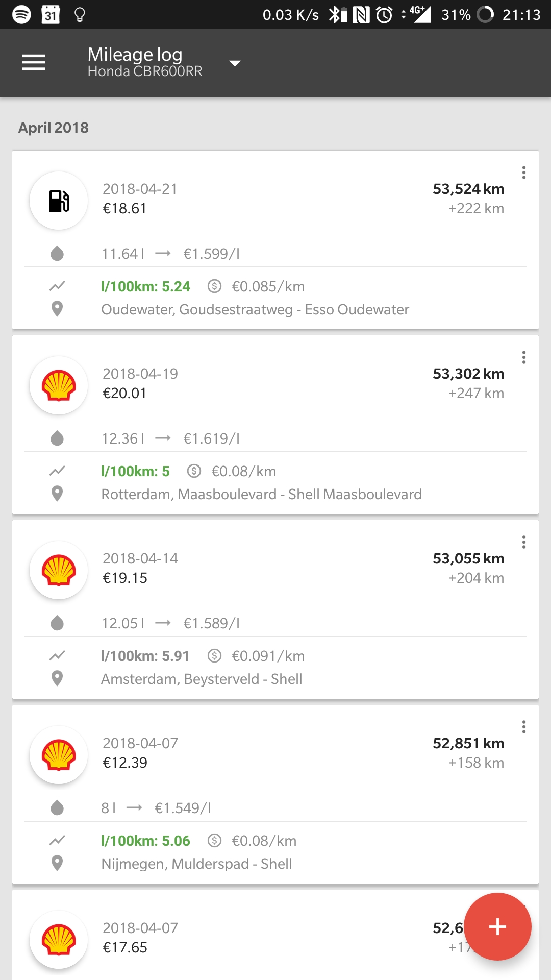
Task: Tap the map pin icon on Nijmegen entry
Action: 57,863
